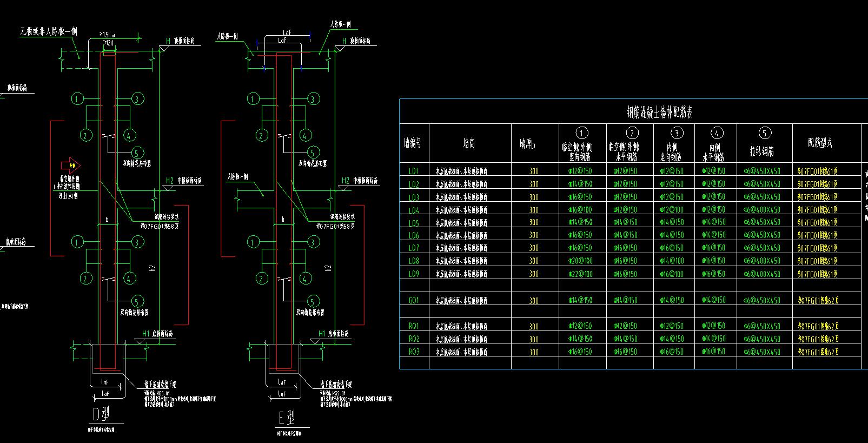This screenshot has height=443, width=868.
Task: Select the ≥12d dimension in D-type section
Action: pos(108,43)
